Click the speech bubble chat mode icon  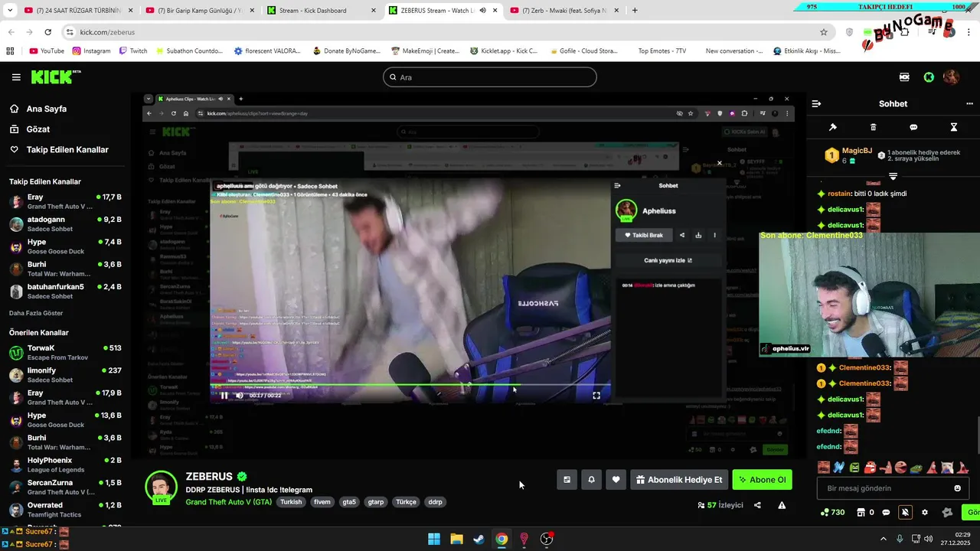point(913,127)
